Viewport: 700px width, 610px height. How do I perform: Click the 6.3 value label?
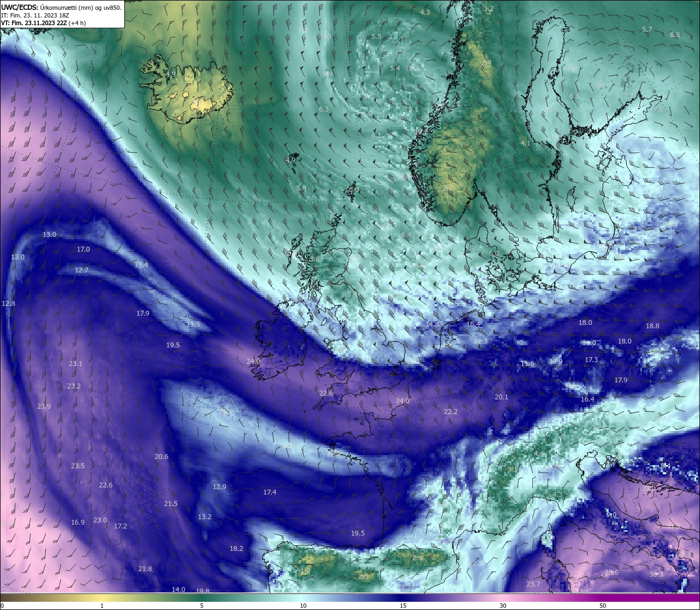click(324, 109)
